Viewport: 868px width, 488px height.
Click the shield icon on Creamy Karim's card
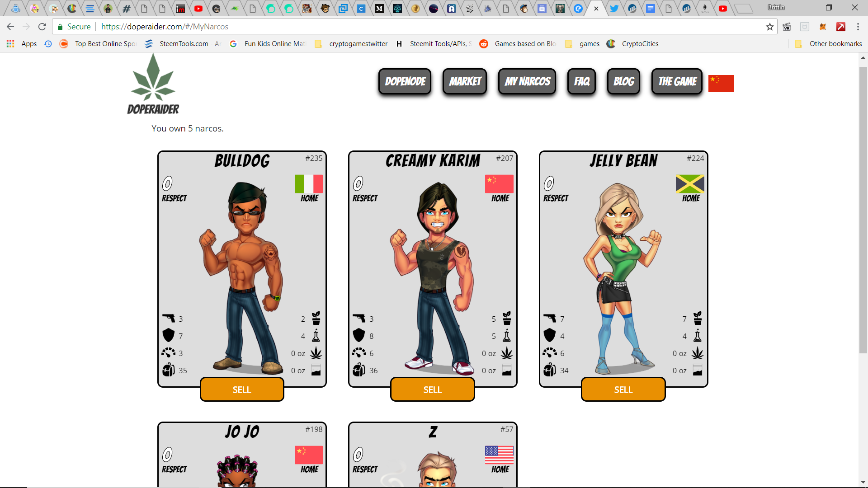[359, 335]
